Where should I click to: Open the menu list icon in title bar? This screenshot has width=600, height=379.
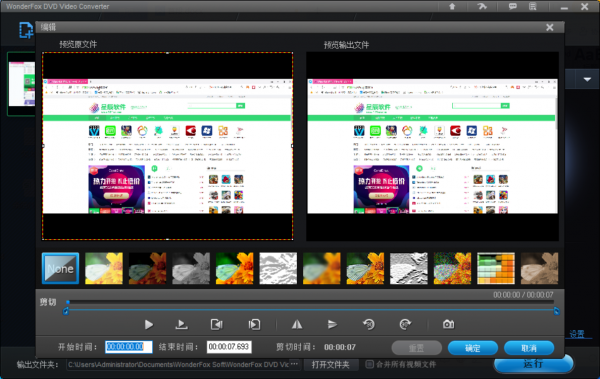point(533,7)
